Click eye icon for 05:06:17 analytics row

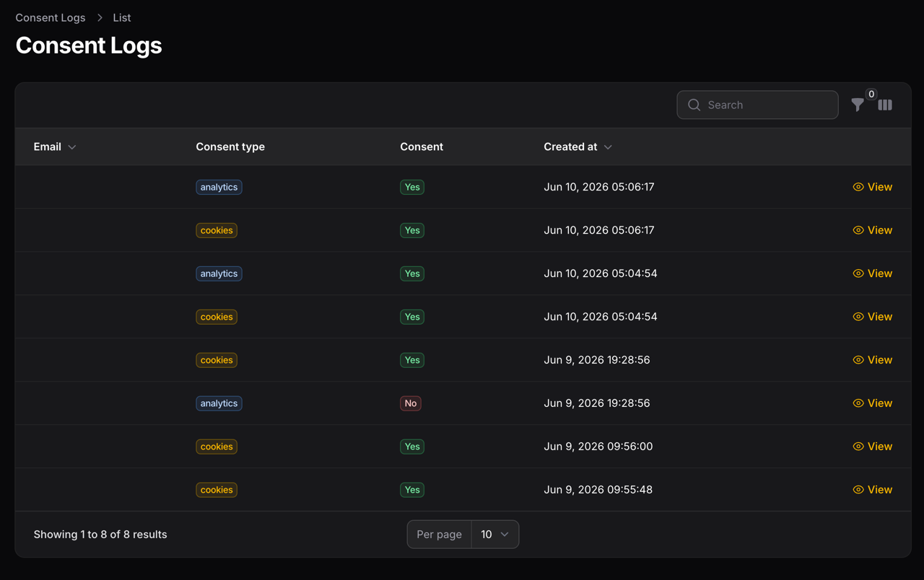click(x=858, y=187)
